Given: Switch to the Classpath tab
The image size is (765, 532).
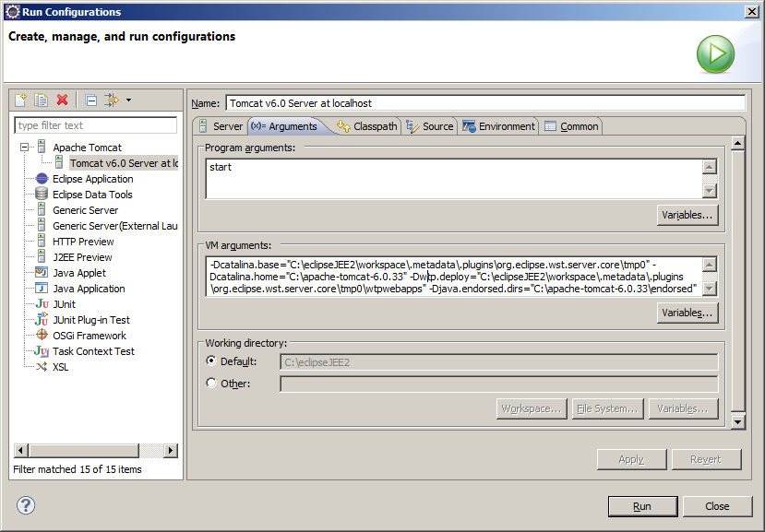Looking at the screenshot, I should 367,126.
